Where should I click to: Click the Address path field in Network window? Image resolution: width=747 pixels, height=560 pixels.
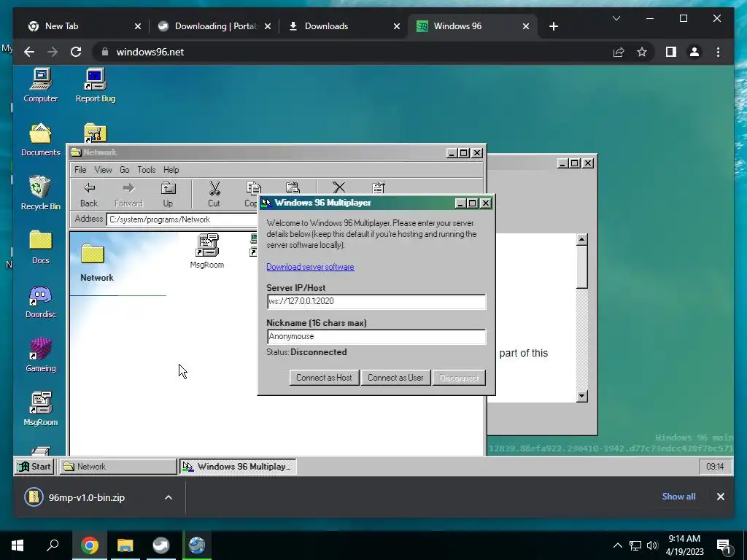pos(182,219)
